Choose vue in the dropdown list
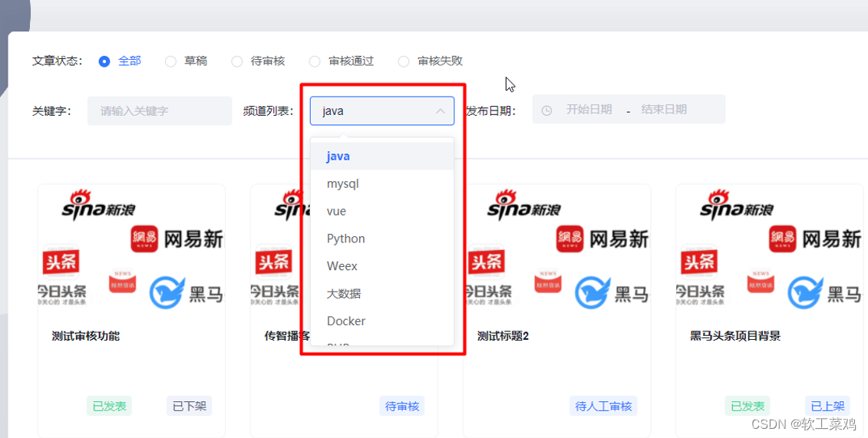Screen dimensions: 868x438 [382, 211]
